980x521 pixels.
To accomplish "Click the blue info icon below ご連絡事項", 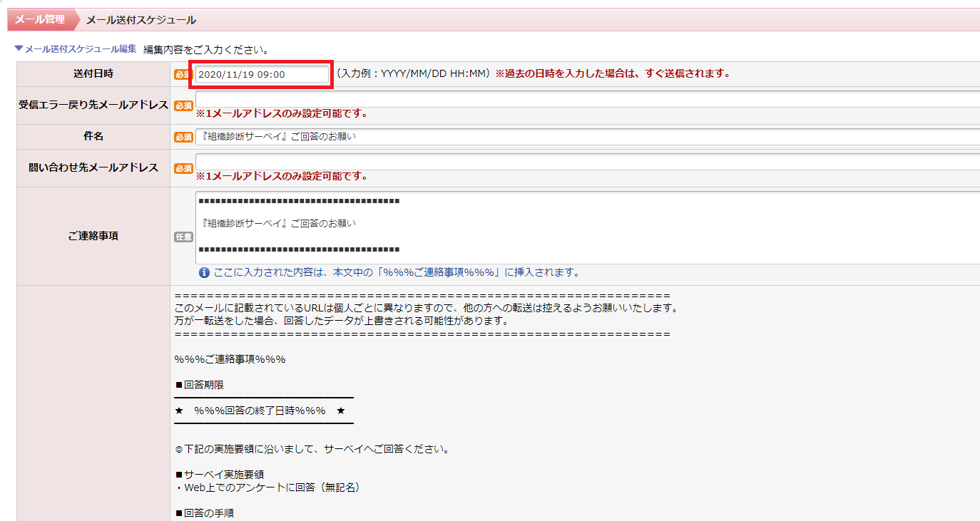I will pyautogui.click(x=204, y=272).
